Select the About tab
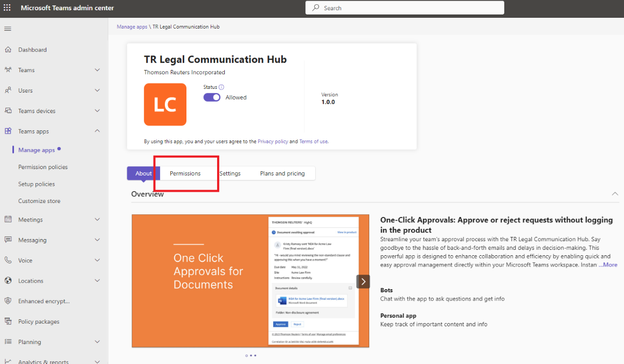This screenshot has height=364, width=624. click(x=143, y=173)
